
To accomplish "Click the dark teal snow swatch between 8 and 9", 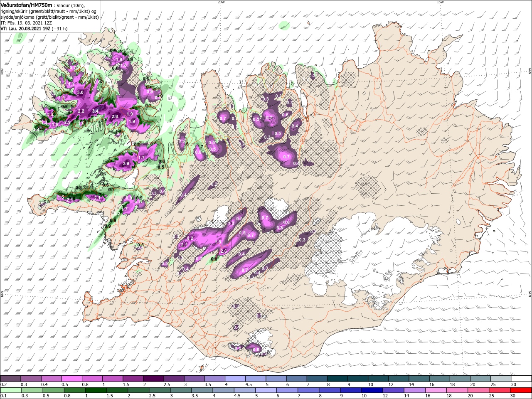I will point(337,379).
